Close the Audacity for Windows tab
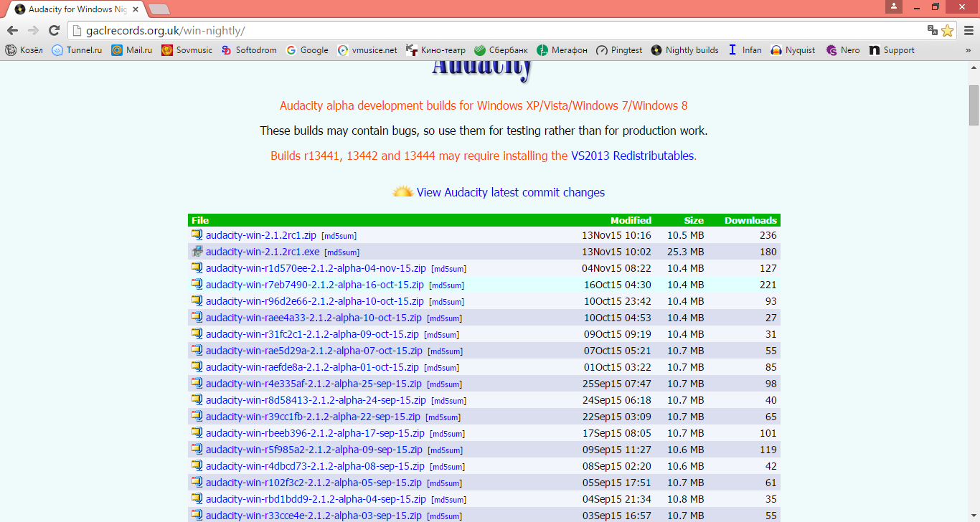 tap(136, 9)
